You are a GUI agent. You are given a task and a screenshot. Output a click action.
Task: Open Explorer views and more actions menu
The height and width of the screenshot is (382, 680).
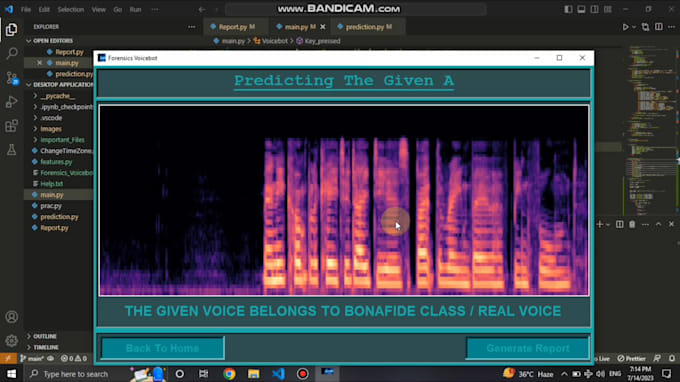192,27
